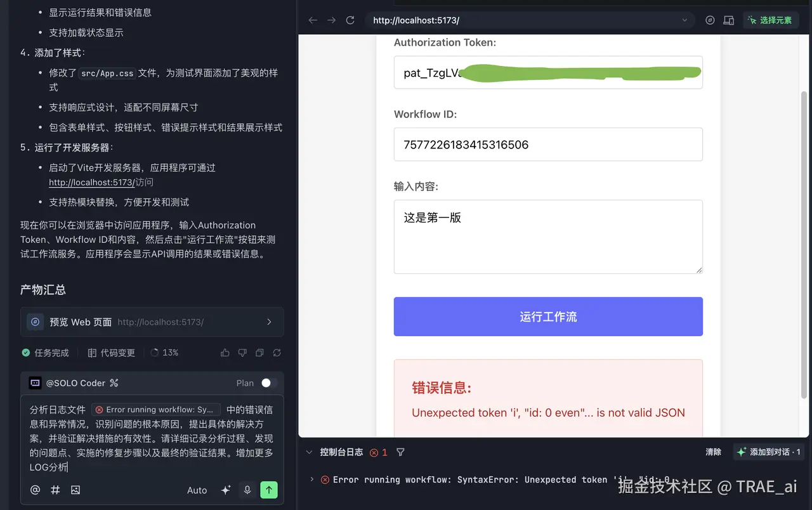
Task: Click the Error running workflow attachment chip
Action: (x=156, y=410)
